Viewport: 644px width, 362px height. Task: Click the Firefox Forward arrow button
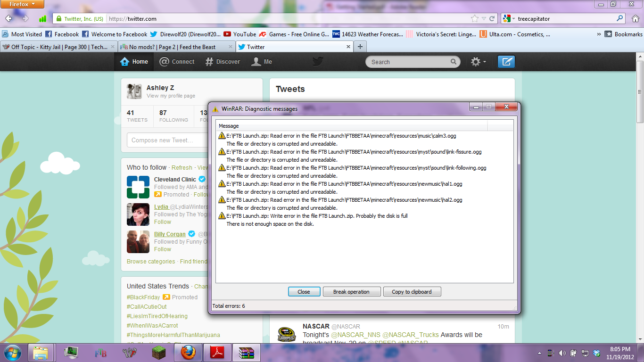coord(25,18)
